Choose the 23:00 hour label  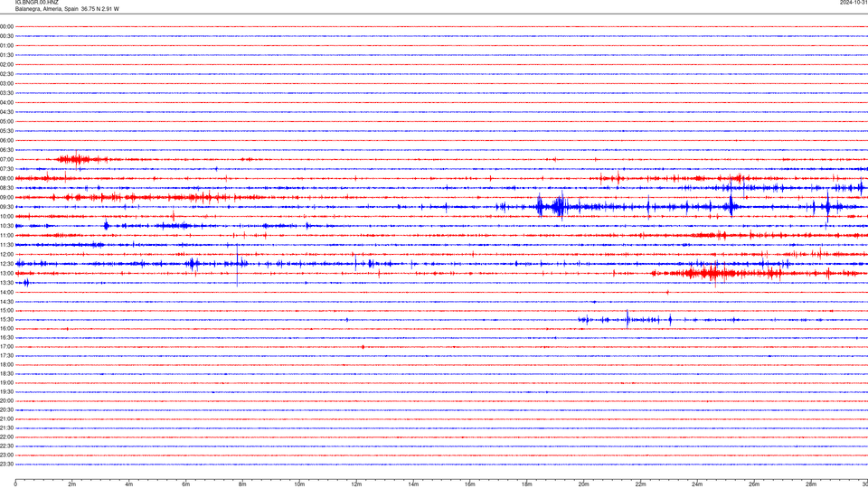tap(6, 455)
